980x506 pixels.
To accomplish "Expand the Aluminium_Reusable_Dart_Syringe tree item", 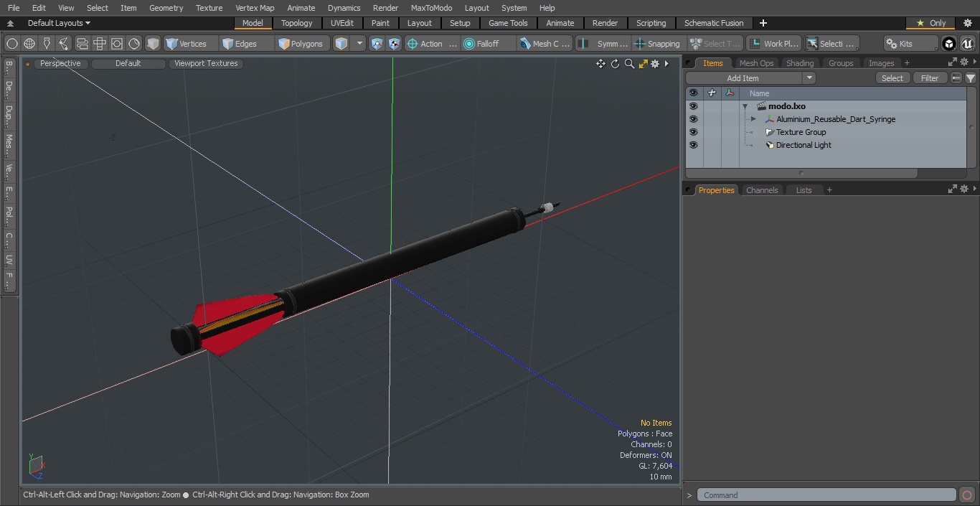I will [x=753, y=119].
